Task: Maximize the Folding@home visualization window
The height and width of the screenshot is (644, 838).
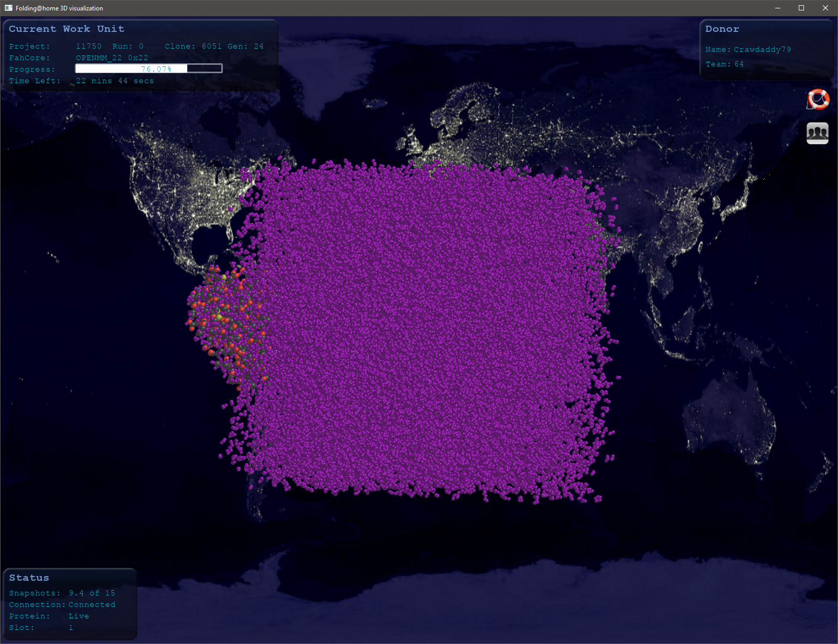Action: pos(801,8)
